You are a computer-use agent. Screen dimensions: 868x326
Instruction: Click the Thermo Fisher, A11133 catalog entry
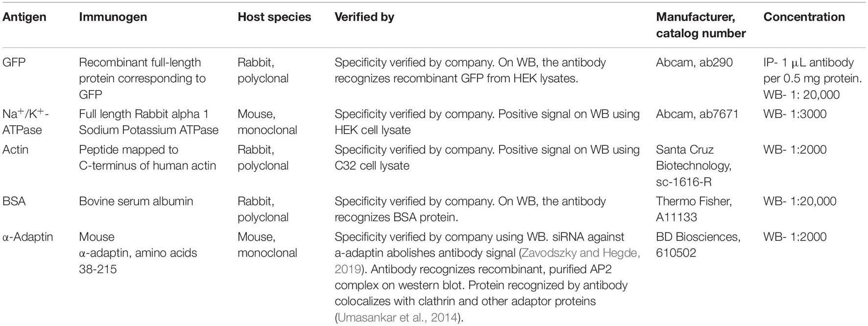click(x=694, y=209)
